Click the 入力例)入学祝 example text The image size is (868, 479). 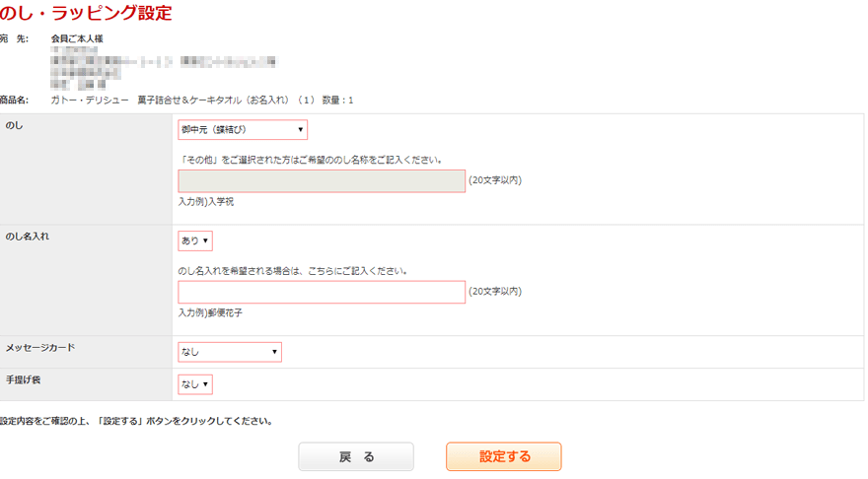tap(206, 201)
